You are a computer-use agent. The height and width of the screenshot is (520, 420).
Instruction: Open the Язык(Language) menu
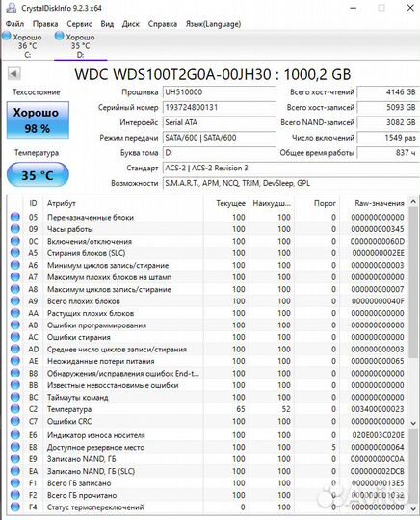tap(213, 24)
